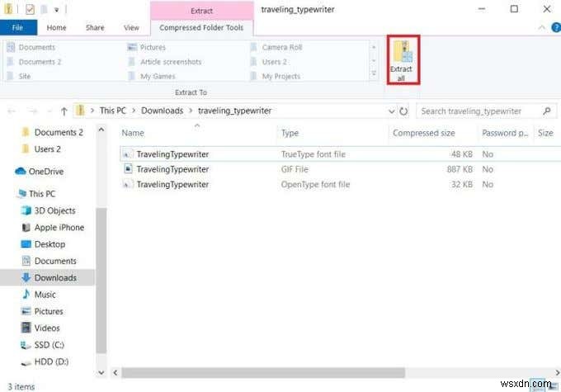Click the horizontal scrollbar thumb
The width and height of the screenshot is (561, 392).
pos(263,373)
